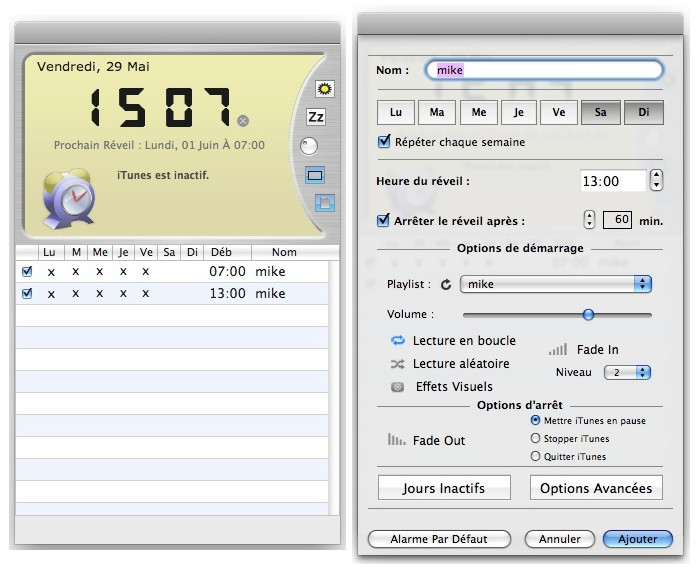Uncheck the 13:00 mike alarm checkbox
Image resolution: width=700 pixels, height=574 pixels.
(27, 293)
